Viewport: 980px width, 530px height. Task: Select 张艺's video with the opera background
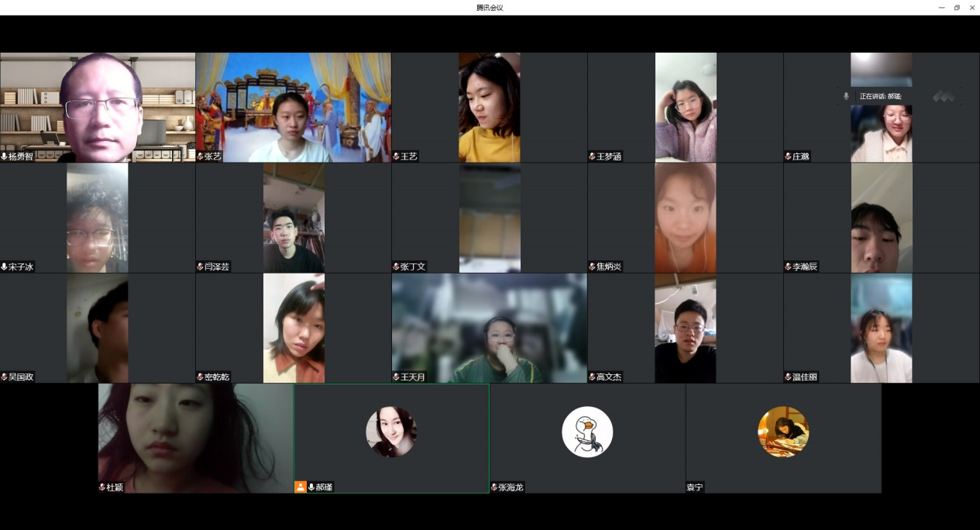[293, 107]
